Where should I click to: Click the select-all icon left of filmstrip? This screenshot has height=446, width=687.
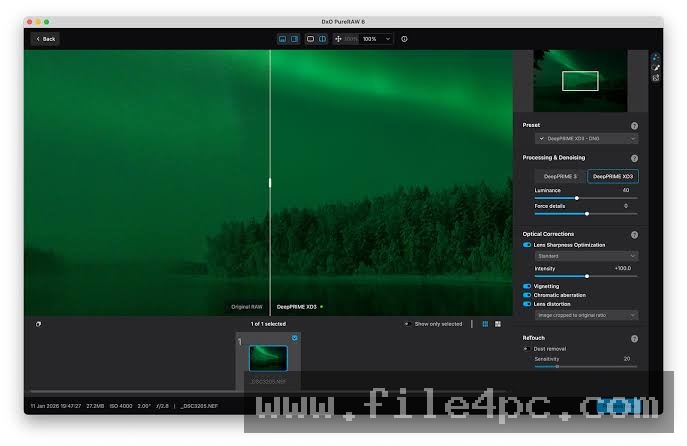39,324
